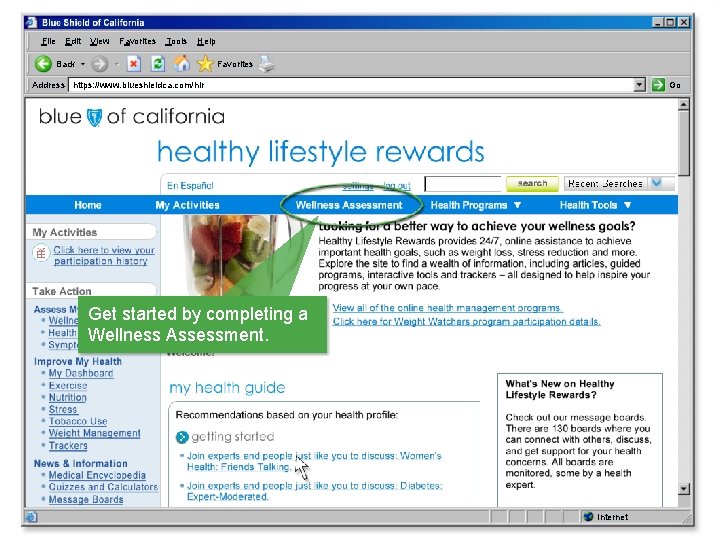This screenshot has width=720, height=540.
Task: Click the getting started arrow icon
Action: click(x=182, y=437)
